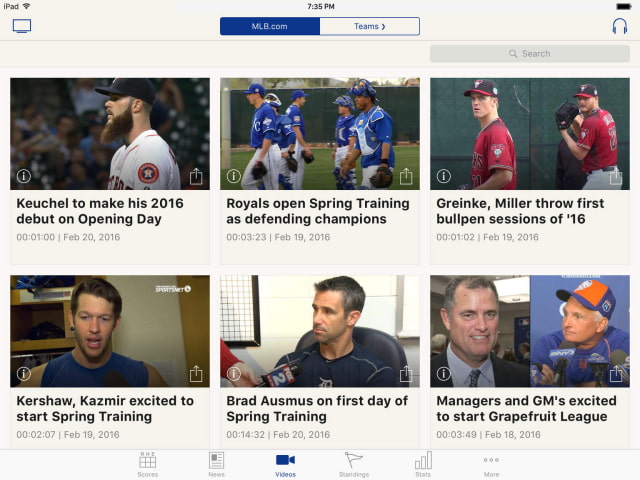Screen dimensions: 640x480
Task: Focus the Search field
Action: click(x=529, y=53)
